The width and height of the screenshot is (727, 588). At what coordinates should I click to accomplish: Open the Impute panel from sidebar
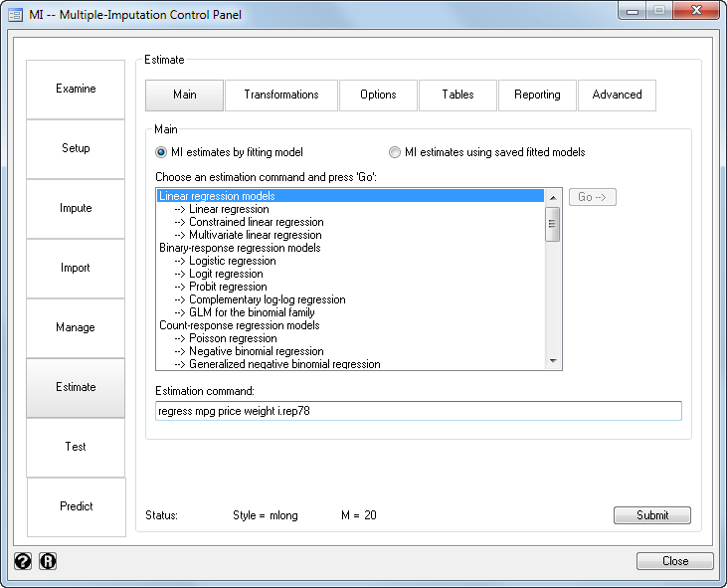pyautogui.click(x=76, y=208)
